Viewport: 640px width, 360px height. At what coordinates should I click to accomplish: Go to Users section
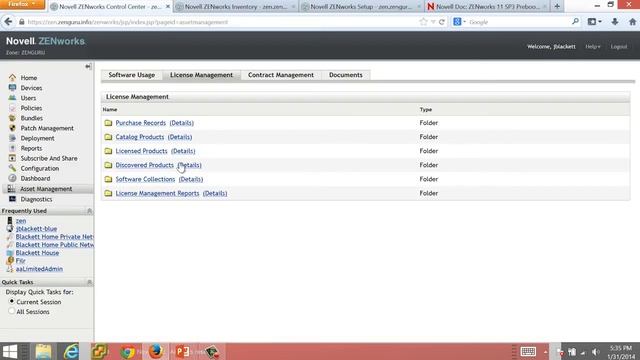tap(28, 98)
